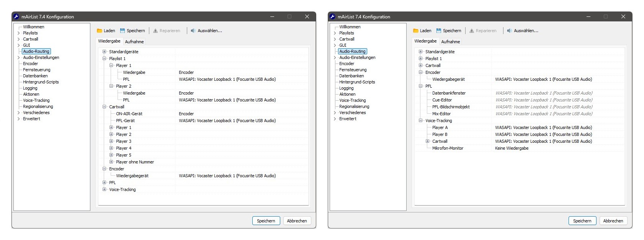644x240 pixels.
Task: Click the Laden folder icon in right window
Action: tap(416, 31)
